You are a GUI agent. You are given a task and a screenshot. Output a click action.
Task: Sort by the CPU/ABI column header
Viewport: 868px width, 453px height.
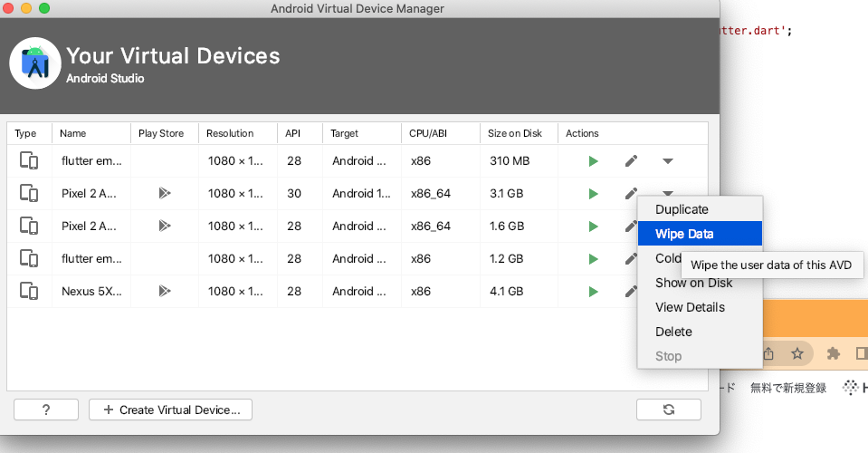441,133
